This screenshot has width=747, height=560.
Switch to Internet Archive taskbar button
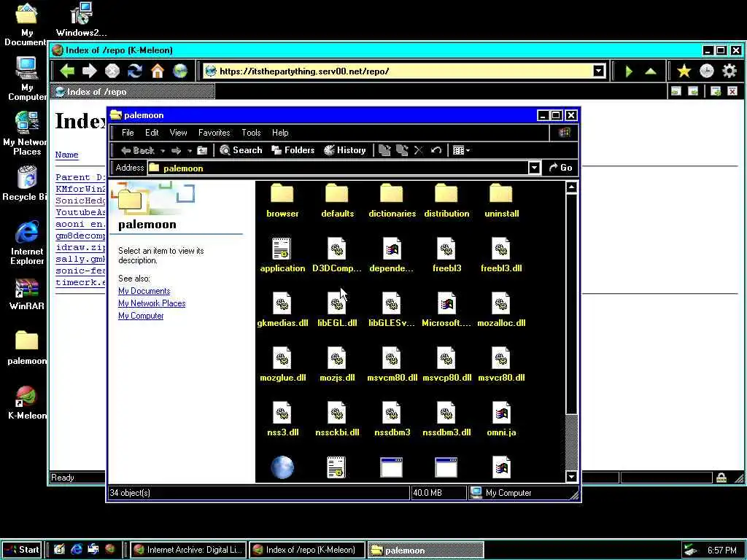pos(189,550)
